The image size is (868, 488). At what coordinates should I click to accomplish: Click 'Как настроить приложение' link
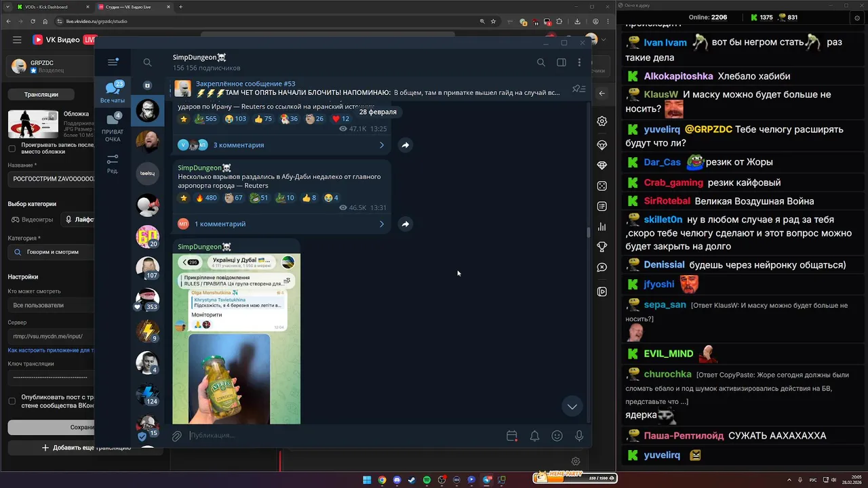[x=51, y=350]
